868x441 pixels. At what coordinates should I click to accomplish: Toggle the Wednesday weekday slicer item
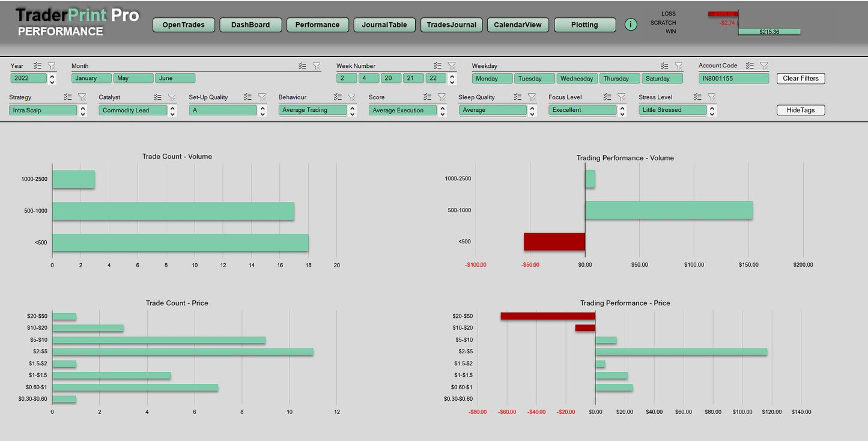[x=577, y=78]
